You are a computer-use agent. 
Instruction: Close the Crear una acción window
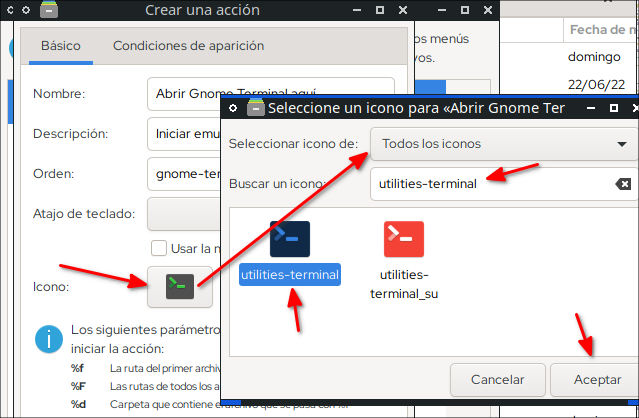click(x=403, y=10)
